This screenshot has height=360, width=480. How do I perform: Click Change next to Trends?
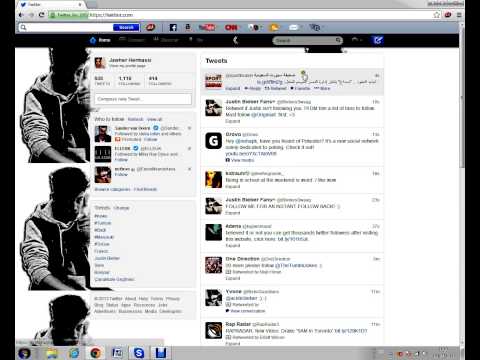(121, 208)
